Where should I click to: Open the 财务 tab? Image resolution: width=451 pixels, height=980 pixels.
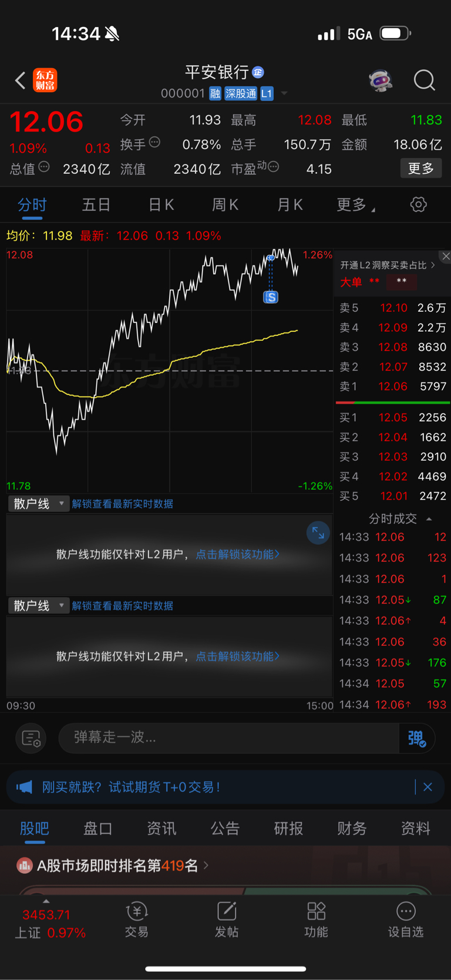click(x=352, y=829)
